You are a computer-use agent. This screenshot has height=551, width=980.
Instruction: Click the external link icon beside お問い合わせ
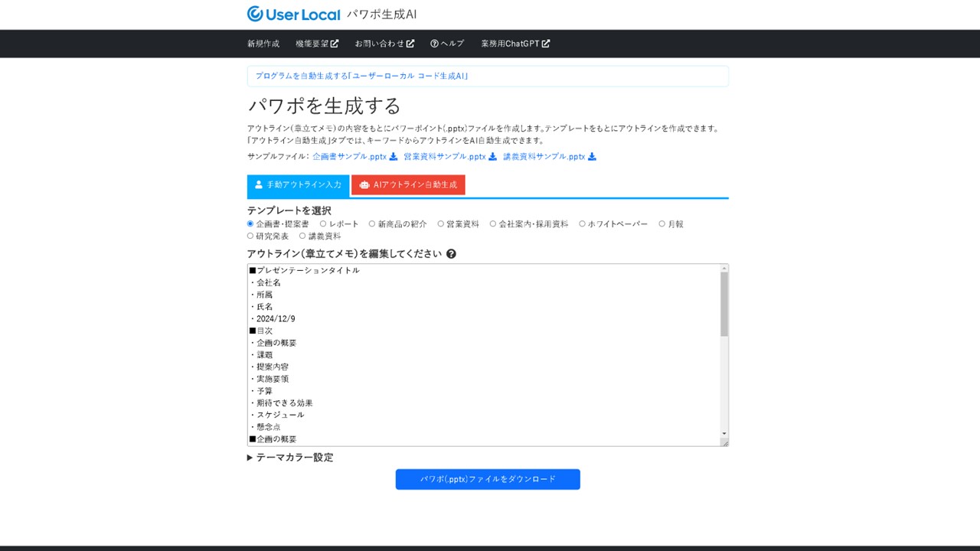click(x=410, y=44)
